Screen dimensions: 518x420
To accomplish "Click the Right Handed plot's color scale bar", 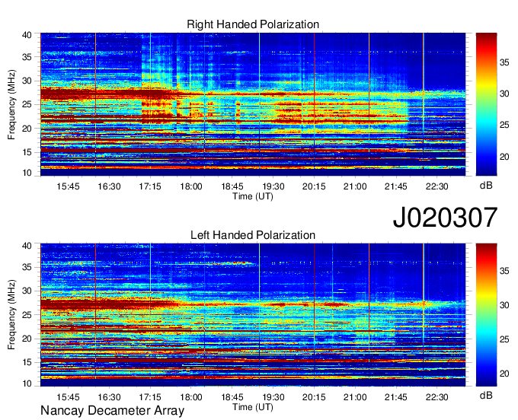I will click(486, 104).
